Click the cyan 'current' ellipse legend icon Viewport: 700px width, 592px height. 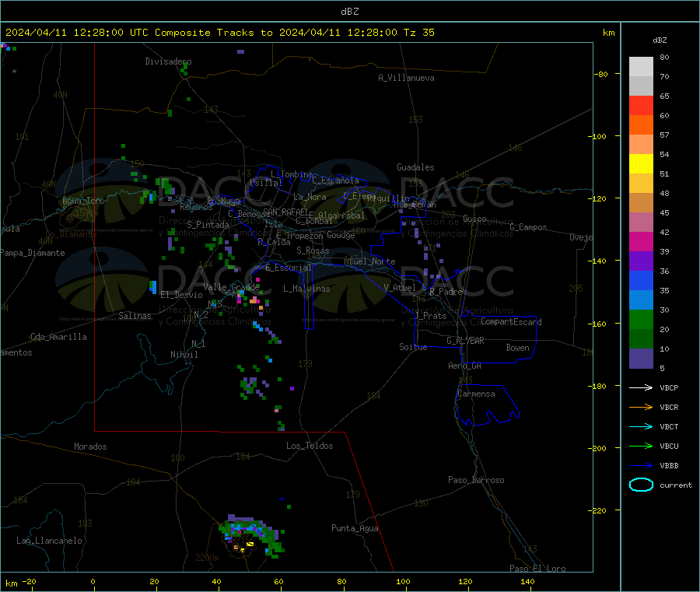(641, 485)
